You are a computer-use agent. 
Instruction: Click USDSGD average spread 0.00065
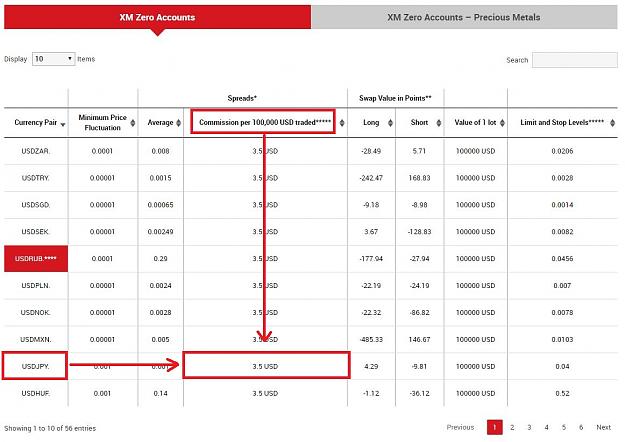pyautogui.click(x=160, y=205)
